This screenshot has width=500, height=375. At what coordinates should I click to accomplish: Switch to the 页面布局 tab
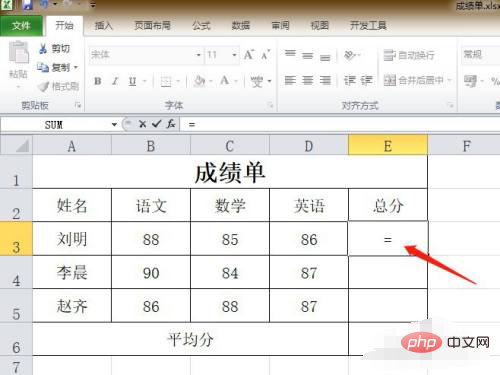152,26
